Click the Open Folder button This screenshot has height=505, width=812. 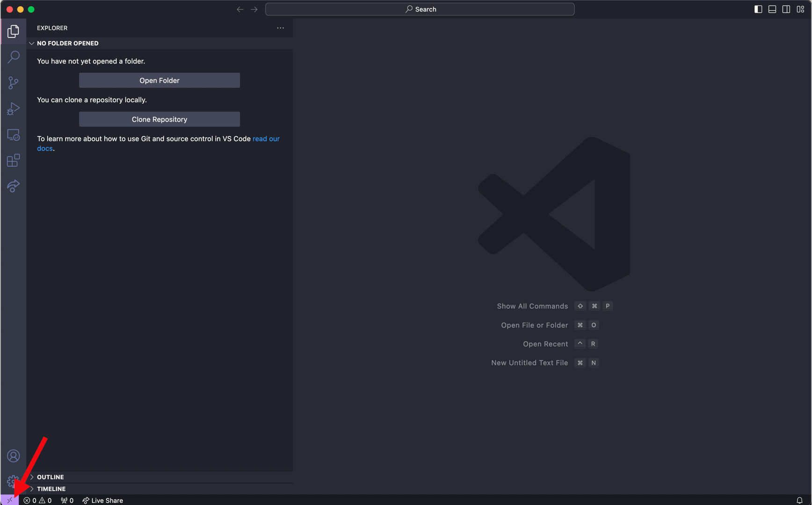coord(159,80)
